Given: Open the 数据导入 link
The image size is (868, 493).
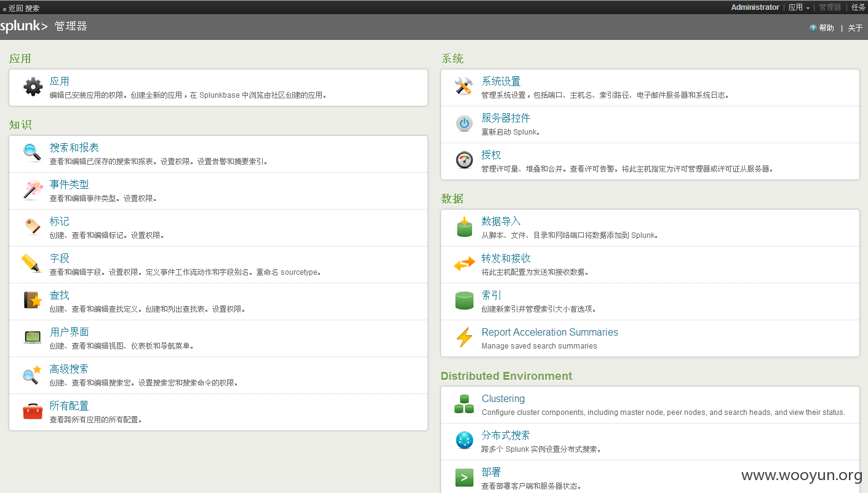Looking at the screenshot, I should click(x=501, y=221).
